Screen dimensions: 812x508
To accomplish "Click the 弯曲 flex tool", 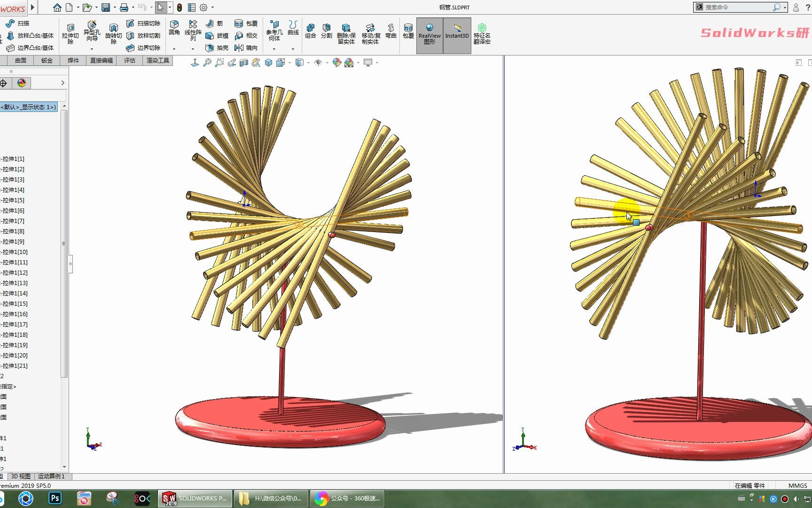I will coord(391,31).
